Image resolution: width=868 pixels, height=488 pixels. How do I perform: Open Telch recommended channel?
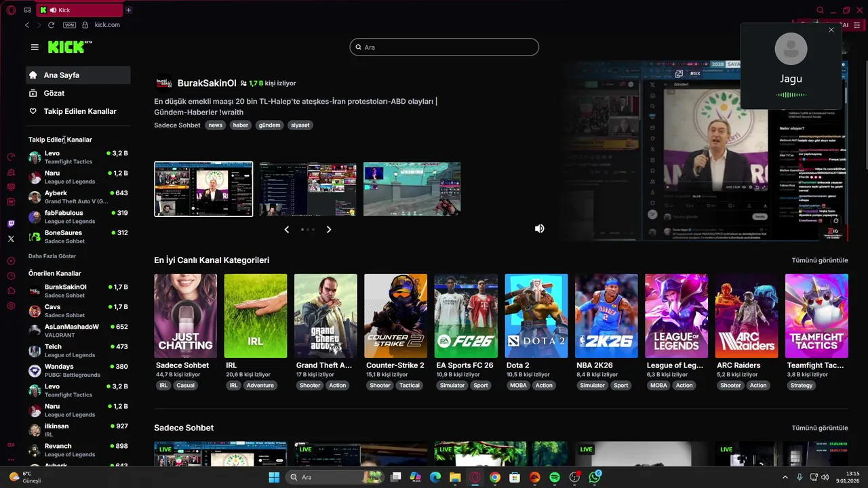(x=78, y=350)
